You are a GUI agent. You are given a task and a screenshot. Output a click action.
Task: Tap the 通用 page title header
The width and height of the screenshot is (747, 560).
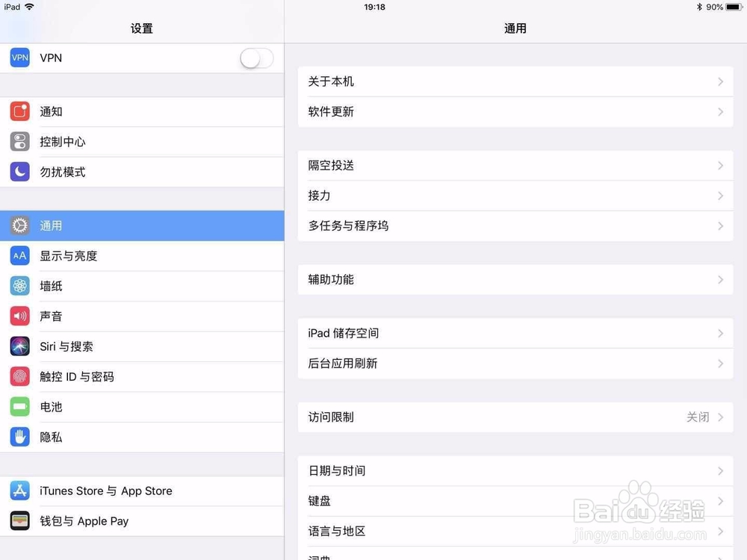(515, 28)
